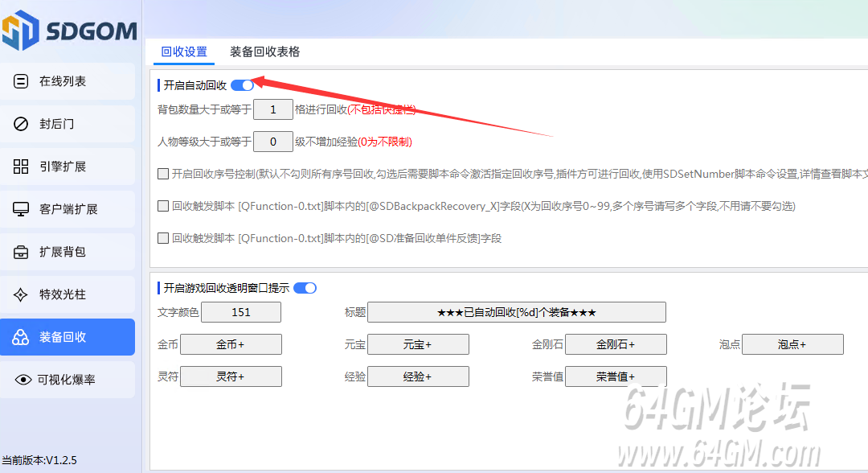
Task: Enable 开启回收序号控制 checkbox
Action: 163,174
